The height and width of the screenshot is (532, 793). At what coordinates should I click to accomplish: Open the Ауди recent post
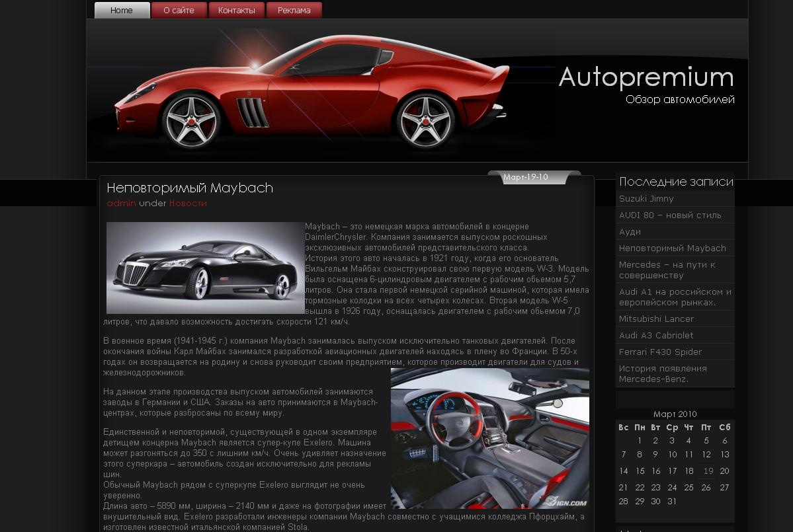point(630,232)
